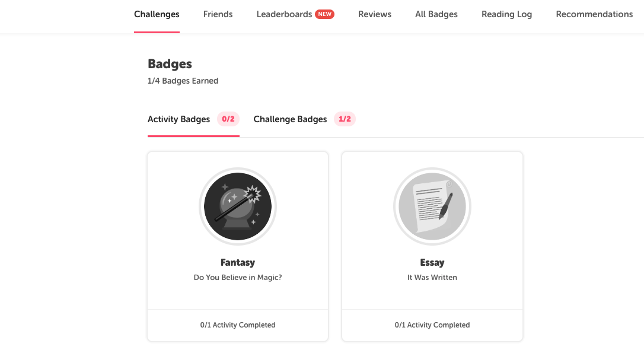Viewport: 644px width, 353px height.
Task: Select the All Badges menu item
Action: [436, 14]
